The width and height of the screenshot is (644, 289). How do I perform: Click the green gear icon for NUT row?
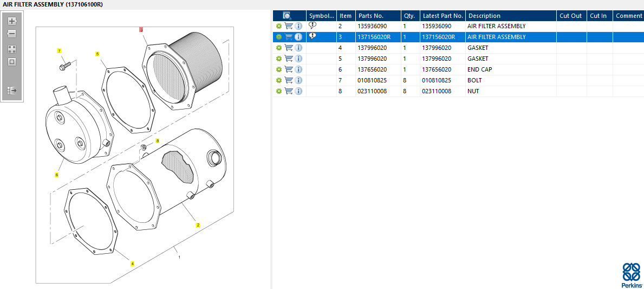click(x=279, y=91)
